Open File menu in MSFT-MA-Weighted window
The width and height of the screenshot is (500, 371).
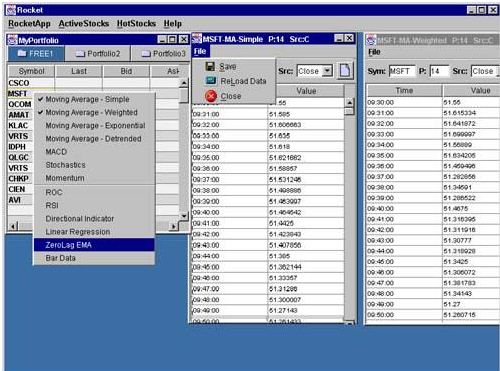tap(374, 52)
